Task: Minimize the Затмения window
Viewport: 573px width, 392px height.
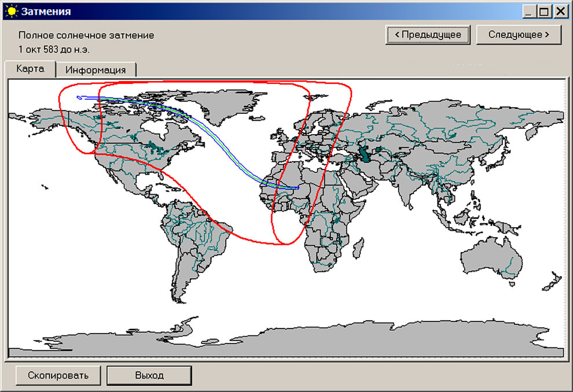Action: coord(530,11)
